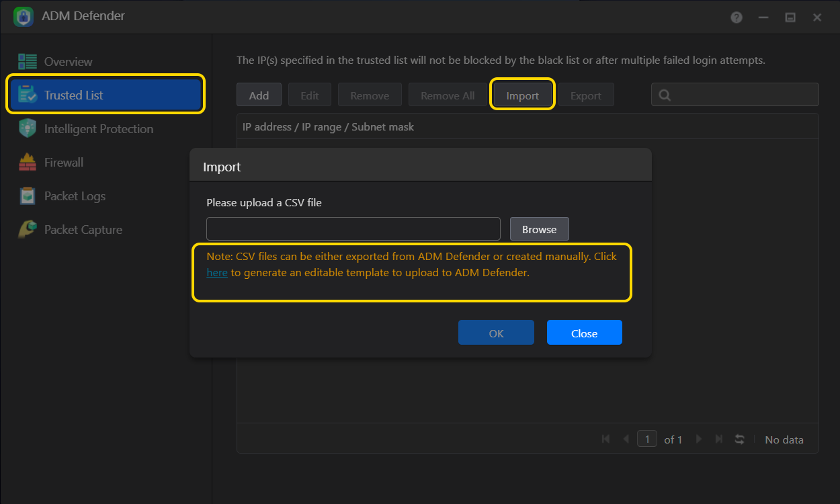Image resolution: width=840 pixels, height=504 pixels.
Task: Click the Export button
Action: [586, 95]
